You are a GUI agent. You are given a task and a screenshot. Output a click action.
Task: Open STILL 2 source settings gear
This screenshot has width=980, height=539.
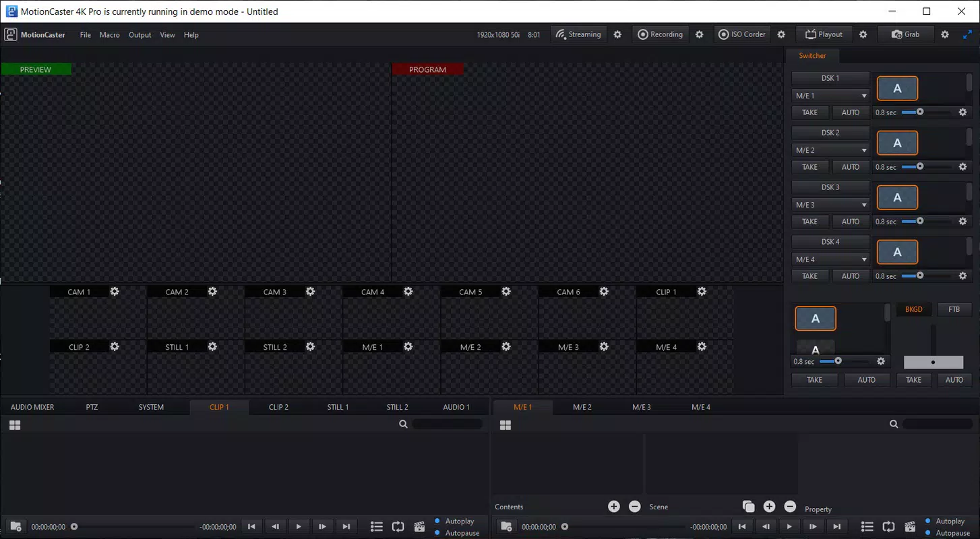310,347
